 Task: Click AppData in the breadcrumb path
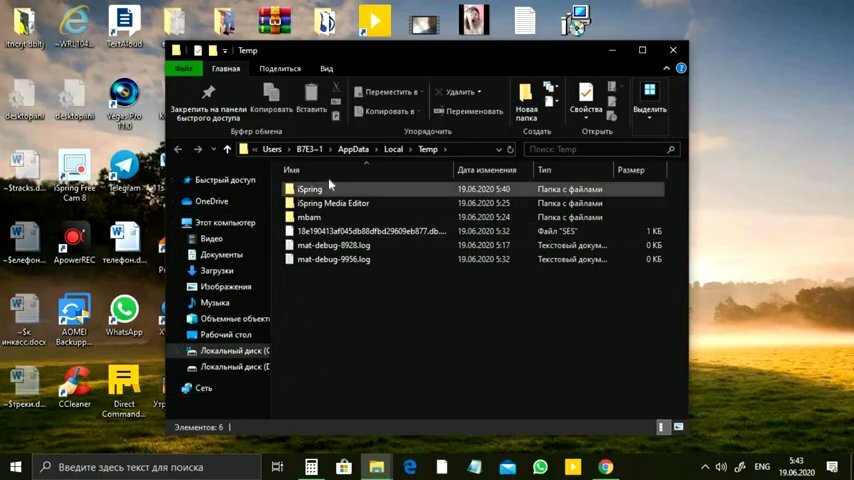tap(353, 149)
